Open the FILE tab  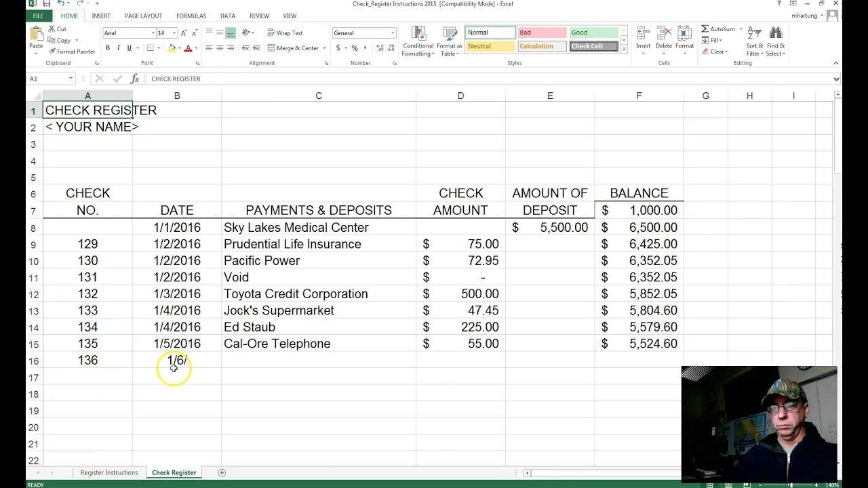[38, 16]
